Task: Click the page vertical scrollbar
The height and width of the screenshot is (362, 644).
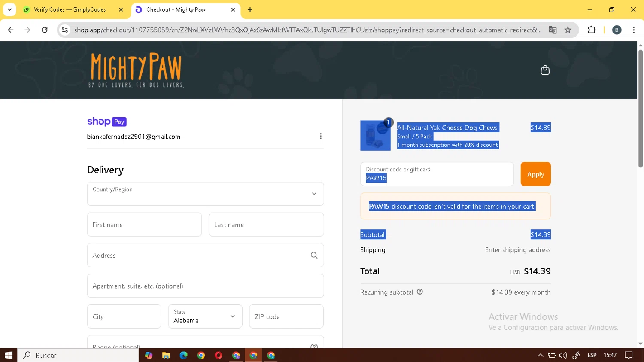Action: tap(641, 109)
